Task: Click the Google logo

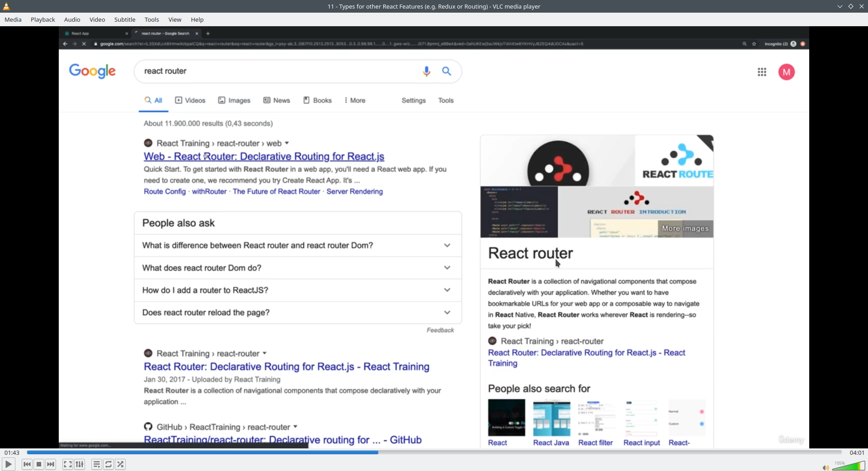Action: (92, 71)
